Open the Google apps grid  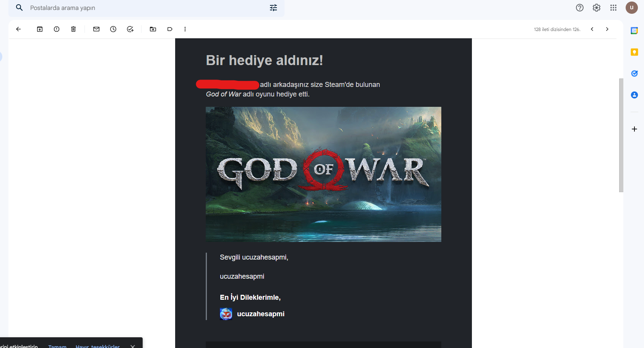613,8
